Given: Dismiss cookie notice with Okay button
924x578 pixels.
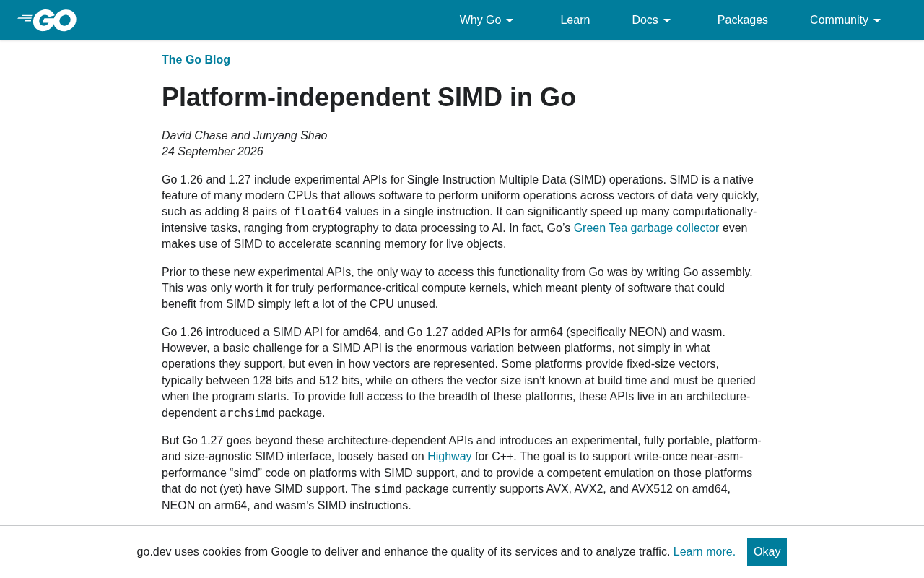Looking at the screenshot, I should [767, 552].
